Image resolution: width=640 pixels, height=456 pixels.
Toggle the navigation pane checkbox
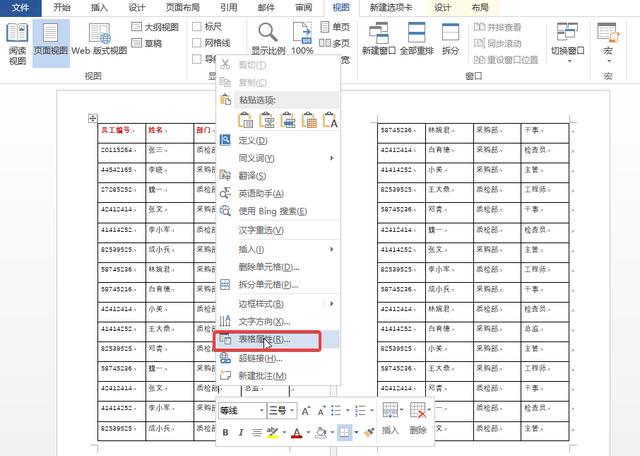pyautogui.click(x=197, y=59)
